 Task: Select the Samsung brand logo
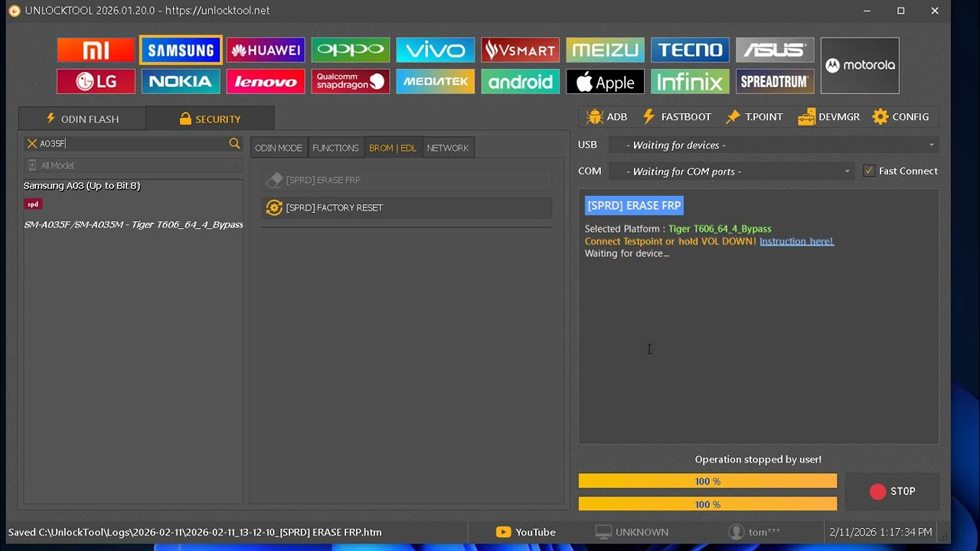[181, 50]
